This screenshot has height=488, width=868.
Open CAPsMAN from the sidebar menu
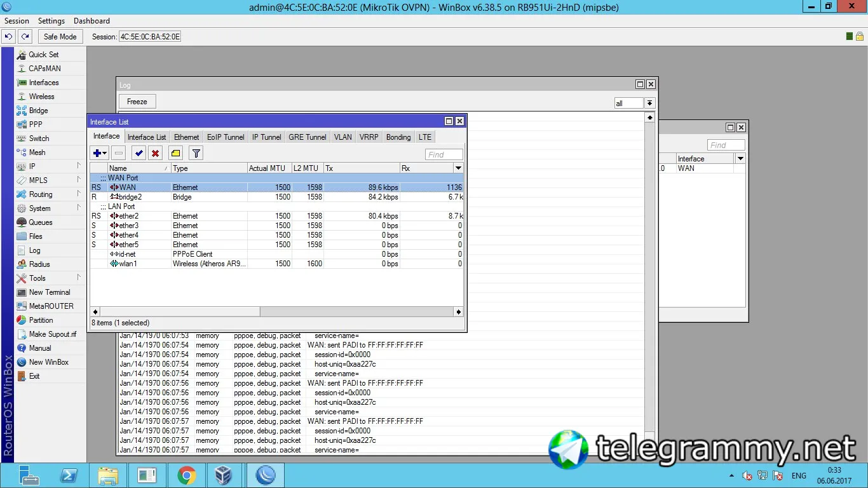click(x=44, y=69)
